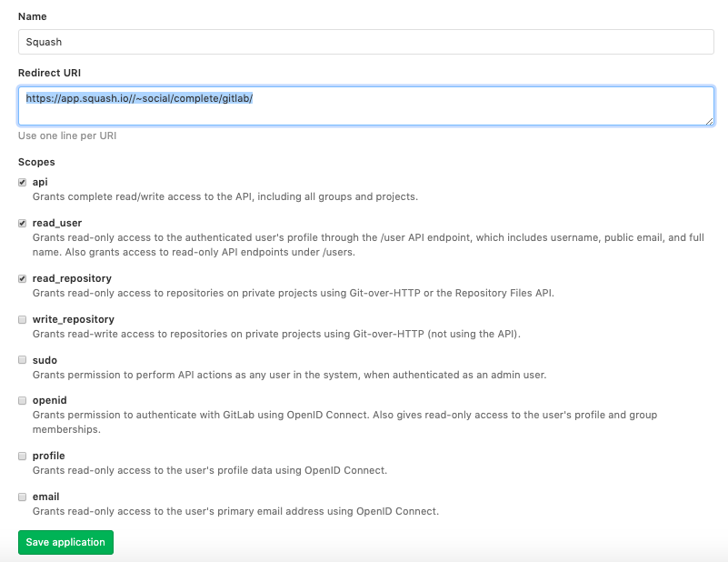Click inside the Redirect URI text area
The width and height of the screenshot is (728, 562).
pos(366,105)
